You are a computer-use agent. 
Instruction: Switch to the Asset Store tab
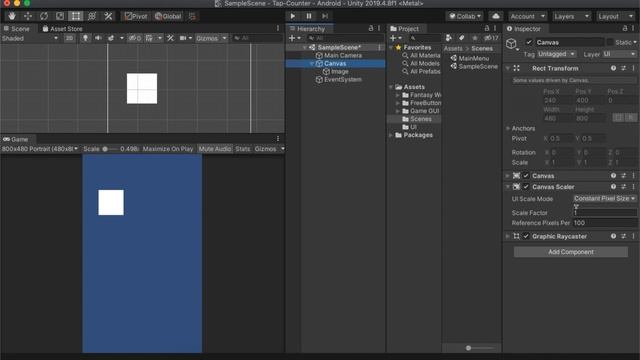(x=62, y=29)
